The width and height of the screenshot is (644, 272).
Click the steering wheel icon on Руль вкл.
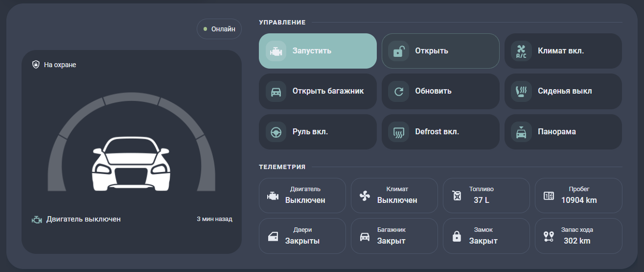click(276, 132)
